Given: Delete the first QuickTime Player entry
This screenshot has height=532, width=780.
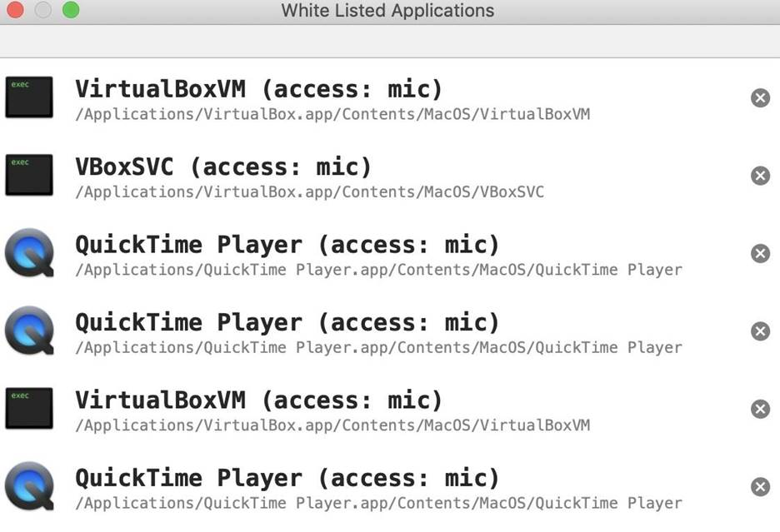Looking at the screenshot, I should tap(760, 253).
